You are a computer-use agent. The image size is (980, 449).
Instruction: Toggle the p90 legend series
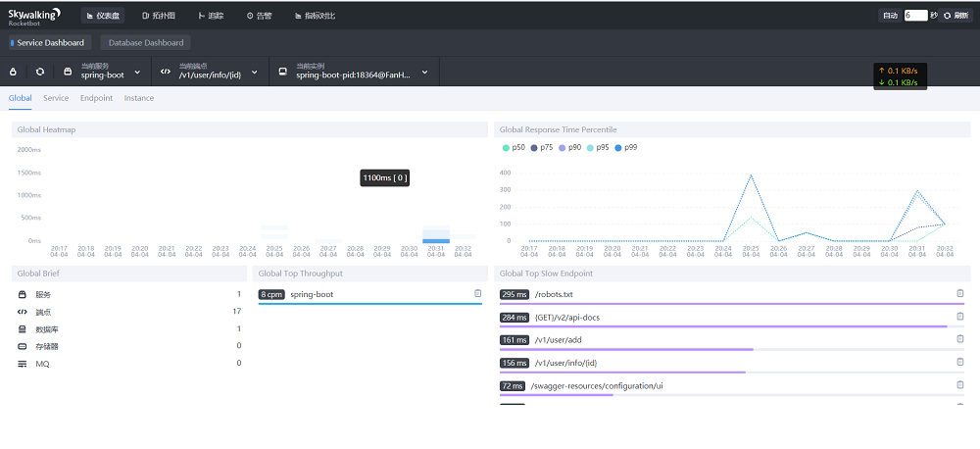569,148
